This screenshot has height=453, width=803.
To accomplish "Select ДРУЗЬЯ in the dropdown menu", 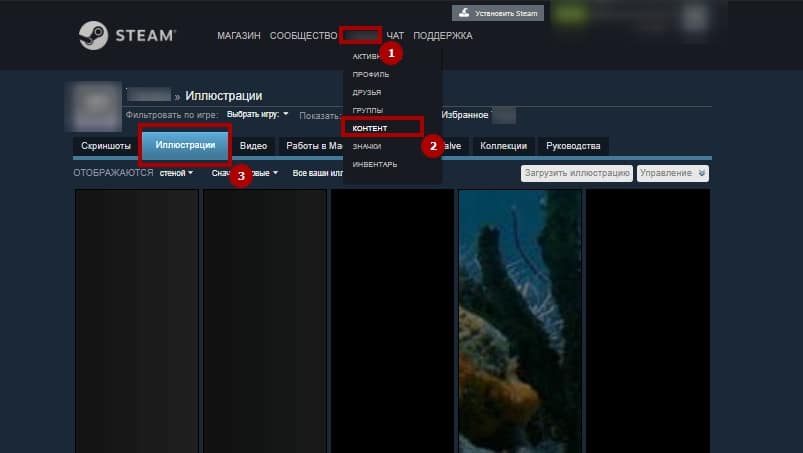I will click(367, 92).
